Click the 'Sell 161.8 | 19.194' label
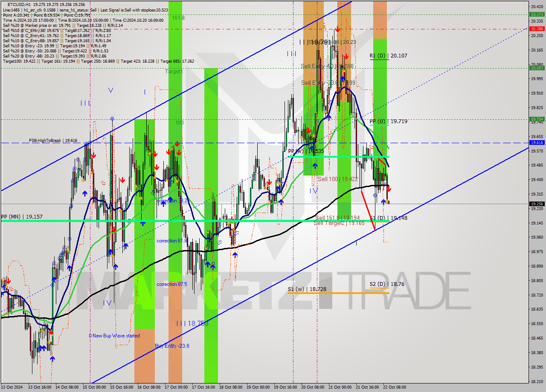Image resolution: width=546 pixels, height=392 pixels. pos(337,218)
